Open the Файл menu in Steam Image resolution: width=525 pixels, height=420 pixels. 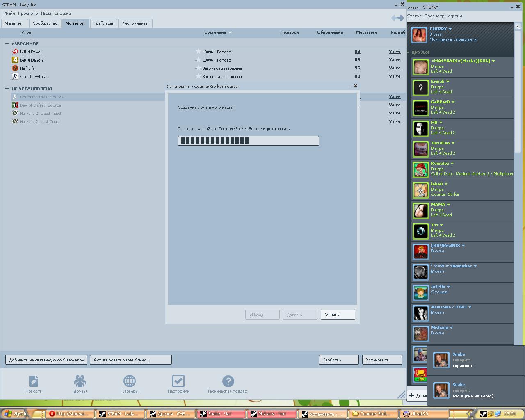[10, 14]
